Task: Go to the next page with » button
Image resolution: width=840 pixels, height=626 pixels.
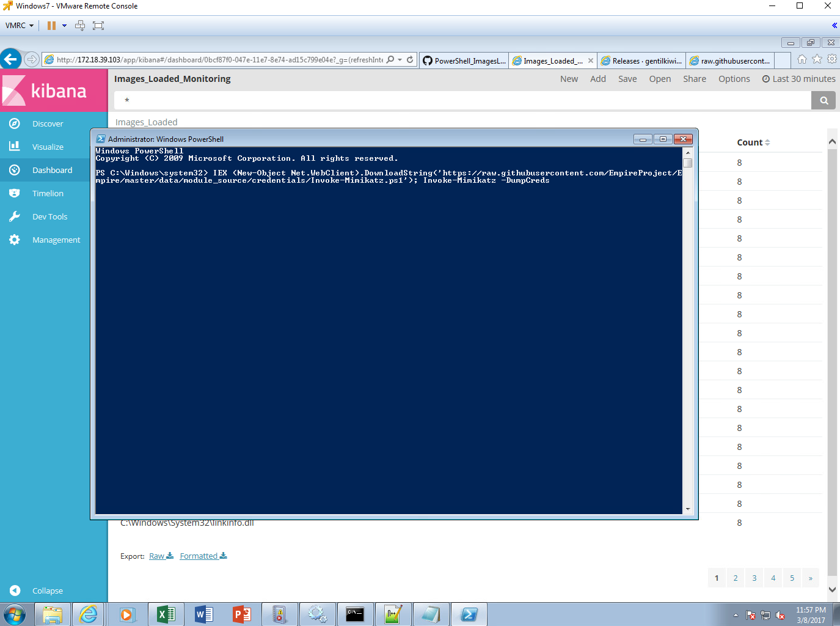Action: (811, 578)
